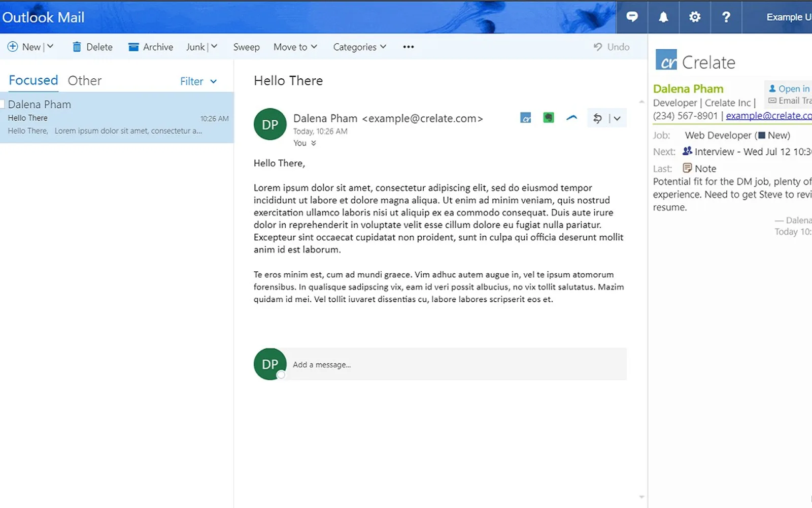The image size is (812, 508).
Task: Click the Add a message field
Action: pos(457,364)
